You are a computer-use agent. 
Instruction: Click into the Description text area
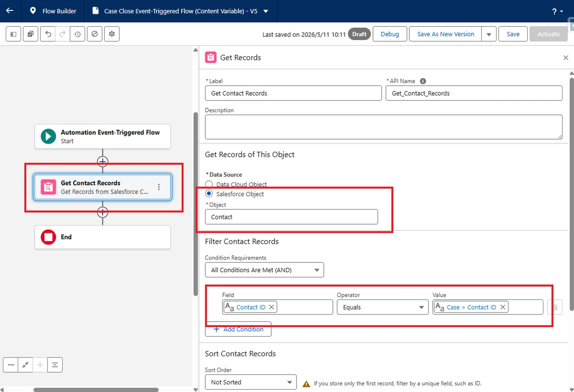384,127
